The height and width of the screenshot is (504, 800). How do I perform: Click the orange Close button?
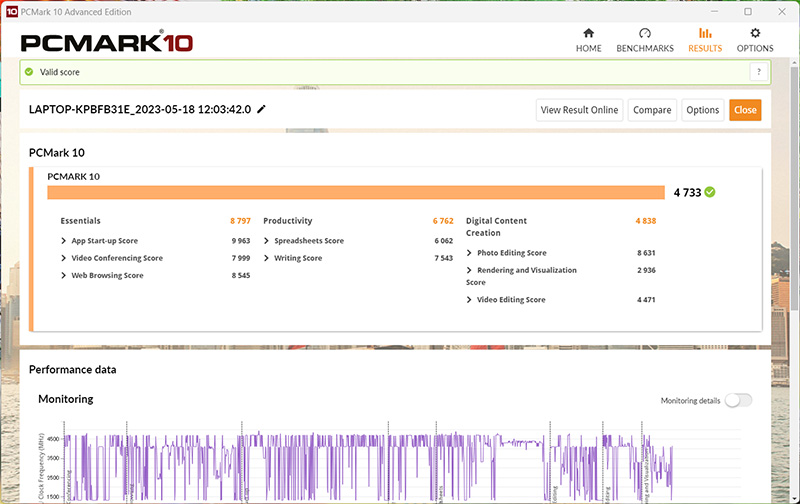click(x=744, y=110)
